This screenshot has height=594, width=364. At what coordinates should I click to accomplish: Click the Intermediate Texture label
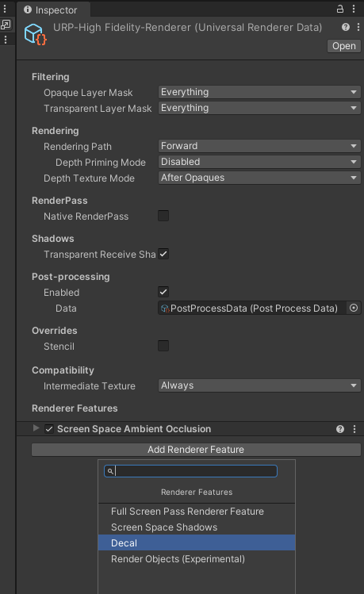(90, 386)
